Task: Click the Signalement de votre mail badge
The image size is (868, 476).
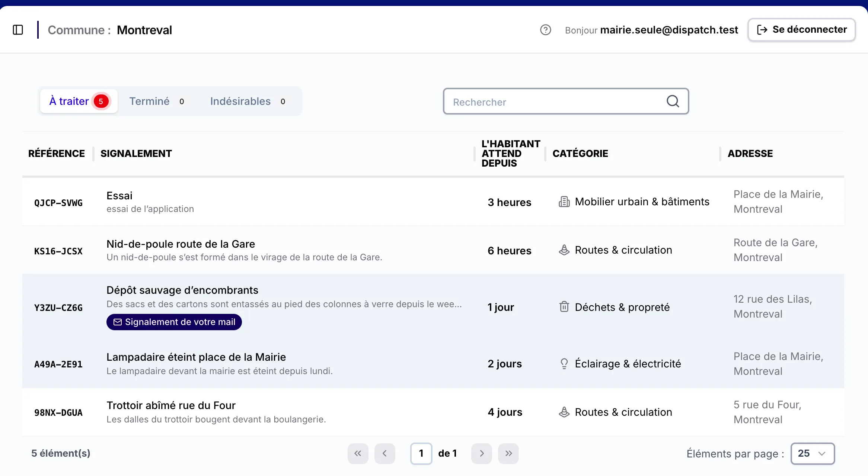Action: tap(174, 322)
